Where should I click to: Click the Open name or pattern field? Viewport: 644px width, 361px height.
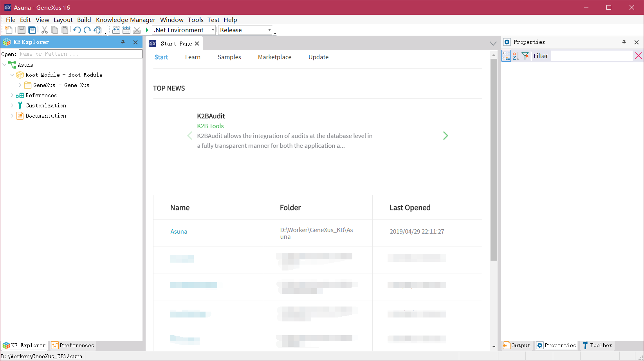pyautogui.click(x=81, y=54)
